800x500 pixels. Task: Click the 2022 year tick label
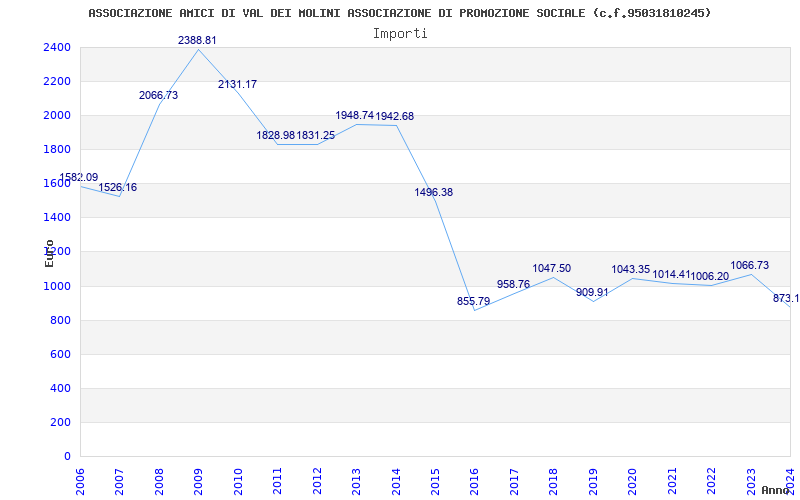711,481
